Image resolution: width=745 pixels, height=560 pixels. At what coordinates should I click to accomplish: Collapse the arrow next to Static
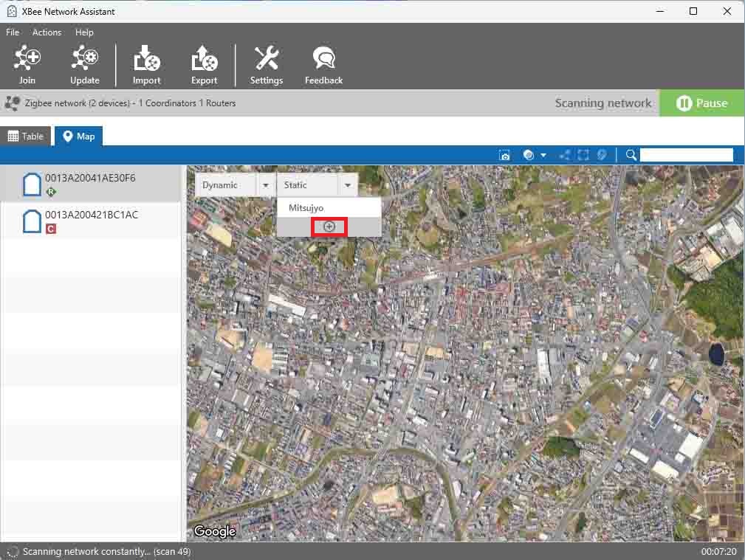348,185
